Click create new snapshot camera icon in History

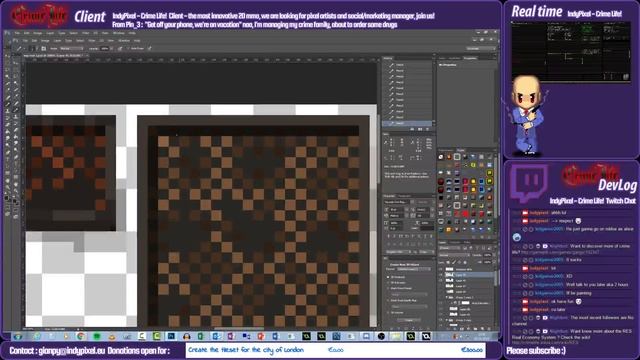420,129
